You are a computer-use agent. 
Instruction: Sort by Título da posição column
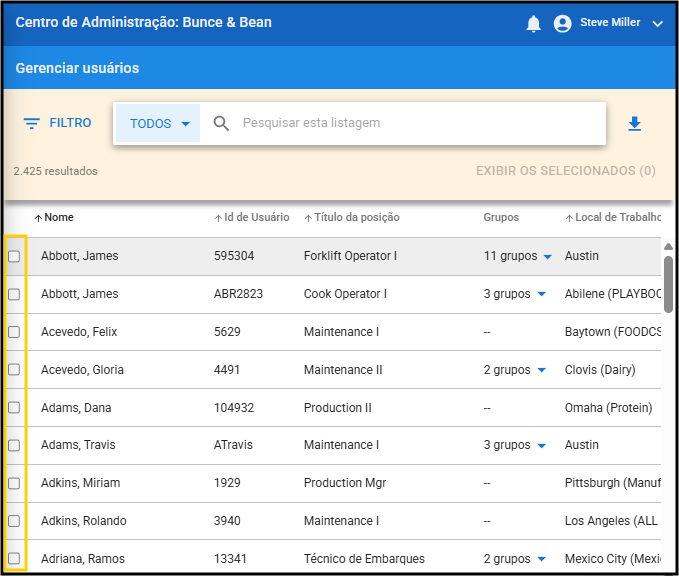(356, 218)
